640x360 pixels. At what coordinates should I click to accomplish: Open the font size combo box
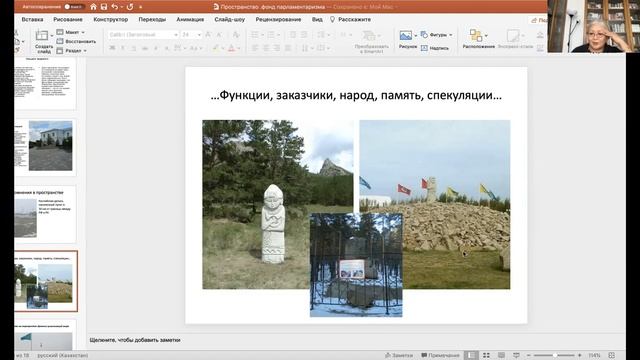191,35
